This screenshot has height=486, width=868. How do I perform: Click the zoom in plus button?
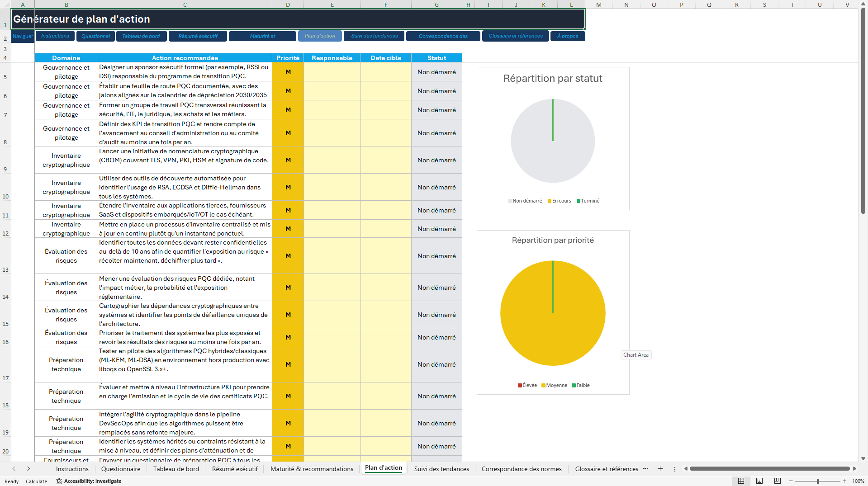click(844, 481)
